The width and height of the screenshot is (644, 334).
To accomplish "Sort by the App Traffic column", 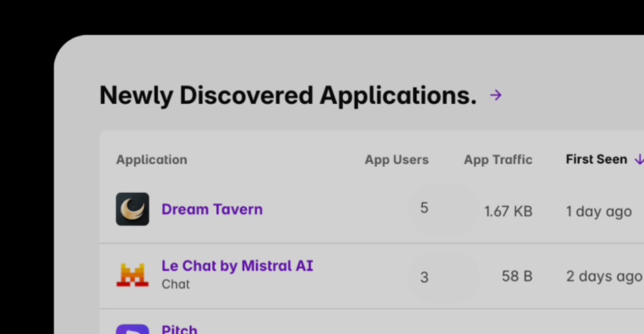I will [x=498, y=160].
